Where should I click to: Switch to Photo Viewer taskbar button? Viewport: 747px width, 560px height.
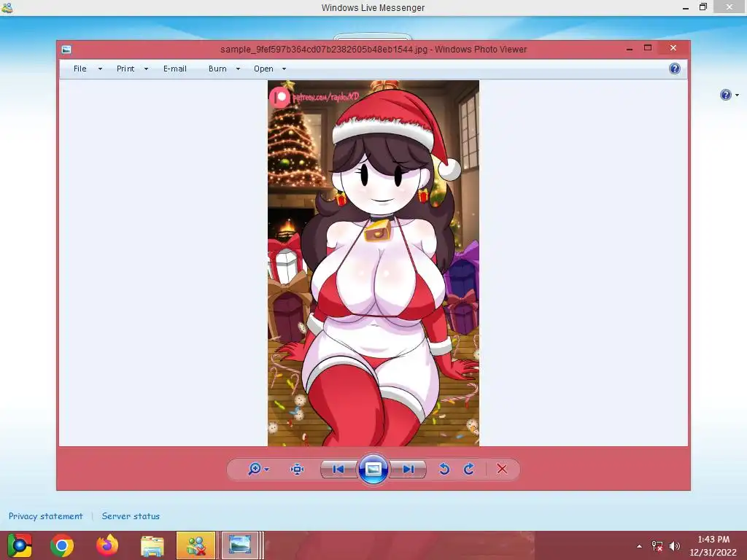pyautogui.click(x=239, y=545)
